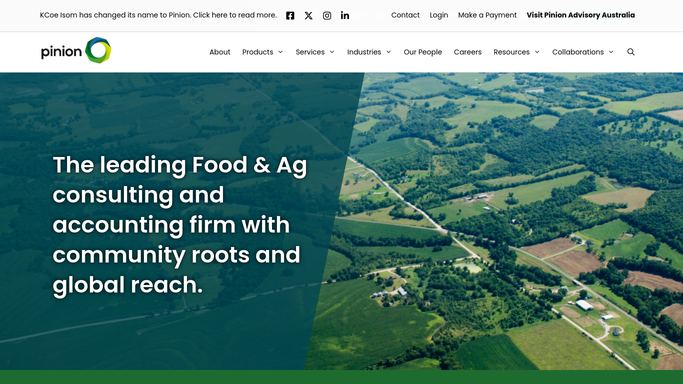Open the Resources dropdown menu
The width and height of the screenshot is (683, 384).
pyautogui.click(x=516, y=52)
